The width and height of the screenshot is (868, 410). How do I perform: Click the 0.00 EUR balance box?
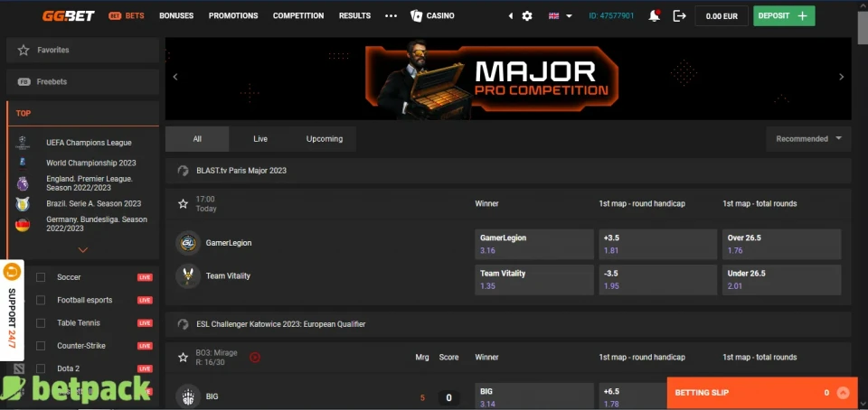tap(722, 16)
